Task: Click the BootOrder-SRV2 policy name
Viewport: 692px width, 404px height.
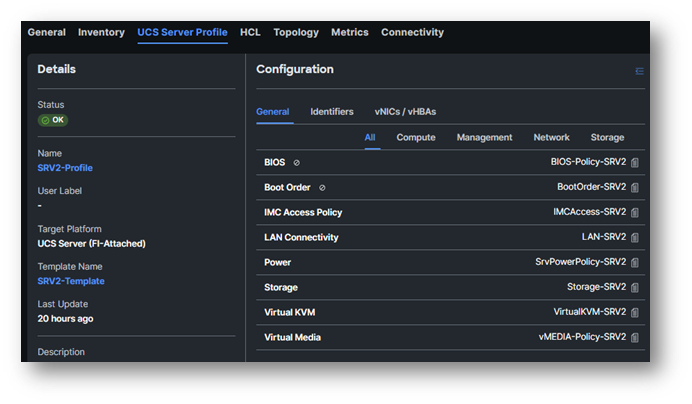Action: click(x=591, y=187)
